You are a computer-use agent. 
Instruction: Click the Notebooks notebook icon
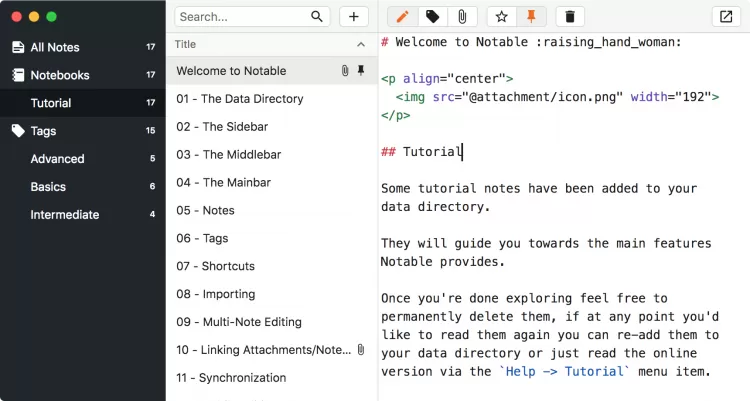click(18, 75)
